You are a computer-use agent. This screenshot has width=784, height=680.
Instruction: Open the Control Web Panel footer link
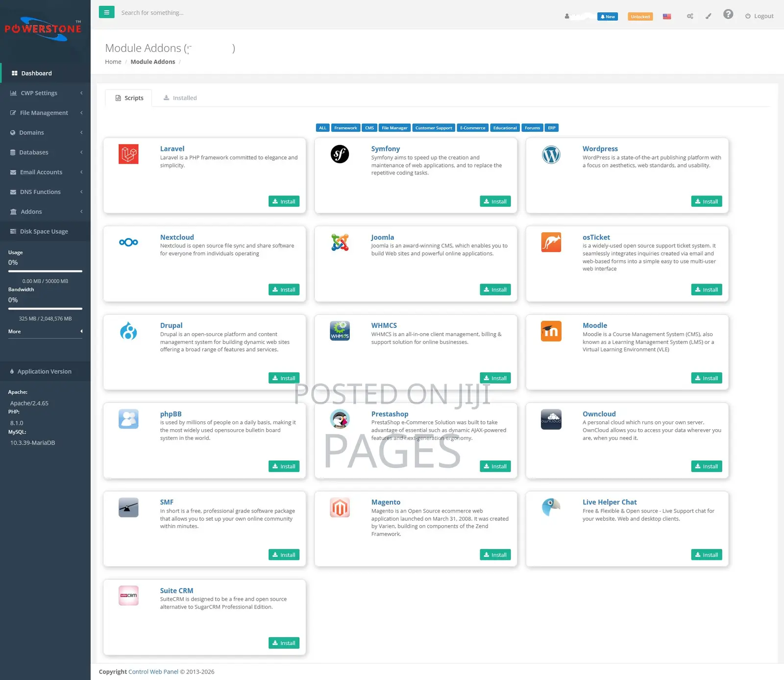coord(153,672)
